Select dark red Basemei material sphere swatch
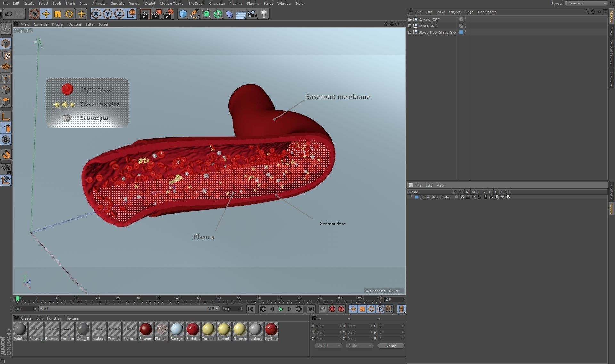 (x=146, y=329)
